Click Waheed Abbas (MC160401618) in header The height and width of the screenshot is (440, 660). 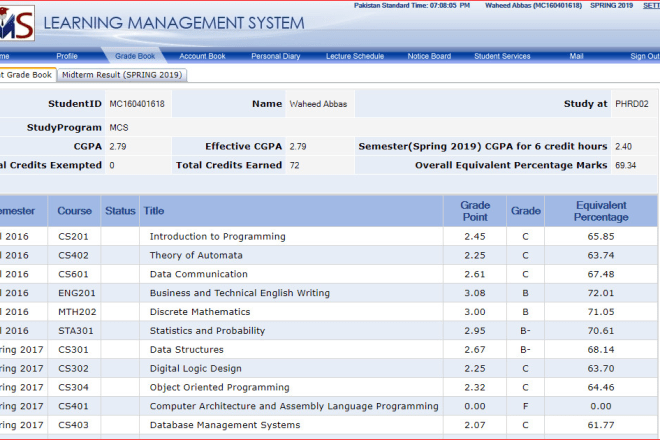534,5
